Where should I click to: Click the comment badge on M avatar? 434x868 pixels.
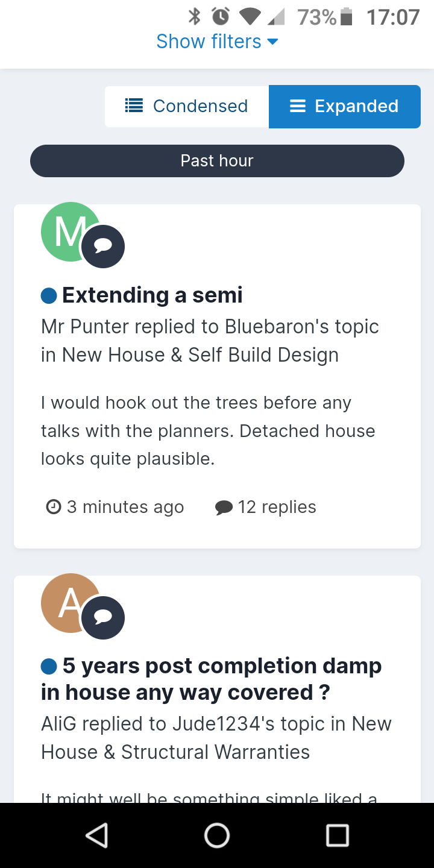pyautogui.click(x=103, y=247)
